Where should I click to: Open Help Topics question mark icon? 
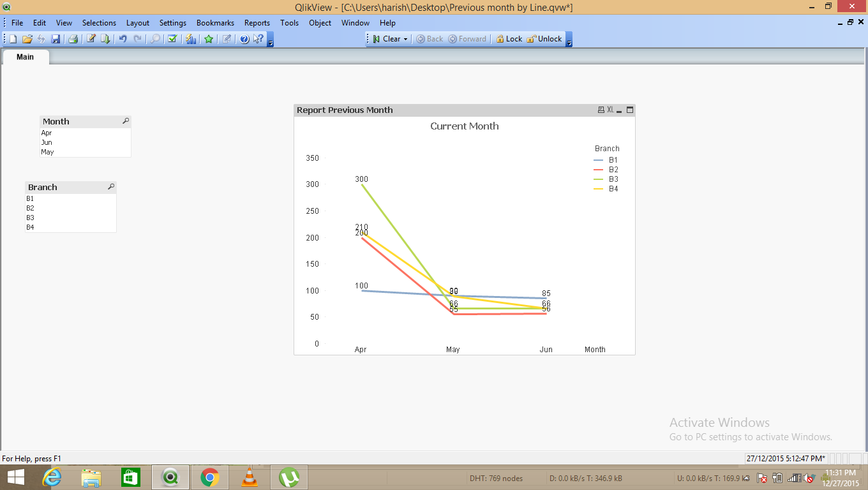coord(244,39)
